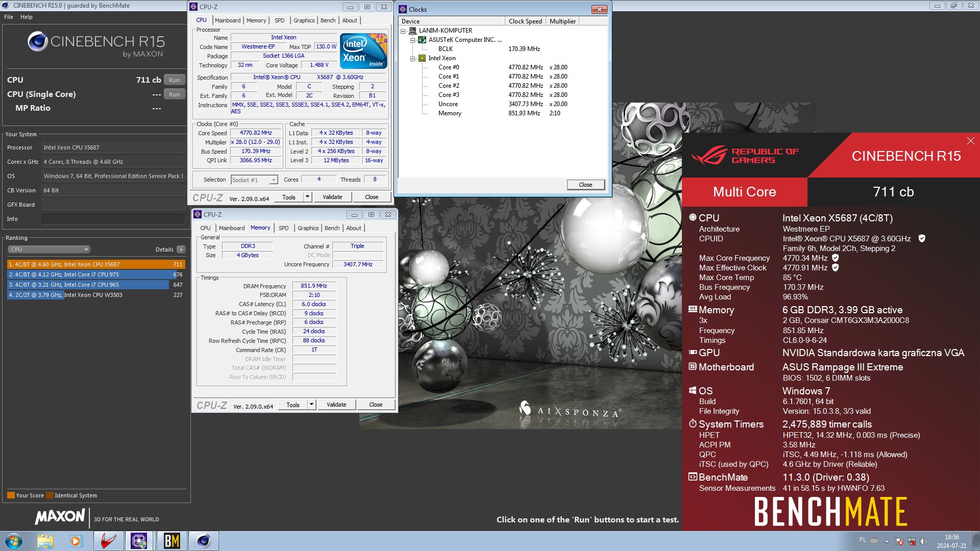Click Validate in upper CPU-Z window
The height and width of the screenshot is (551, 980).
(x=332, y=197)
